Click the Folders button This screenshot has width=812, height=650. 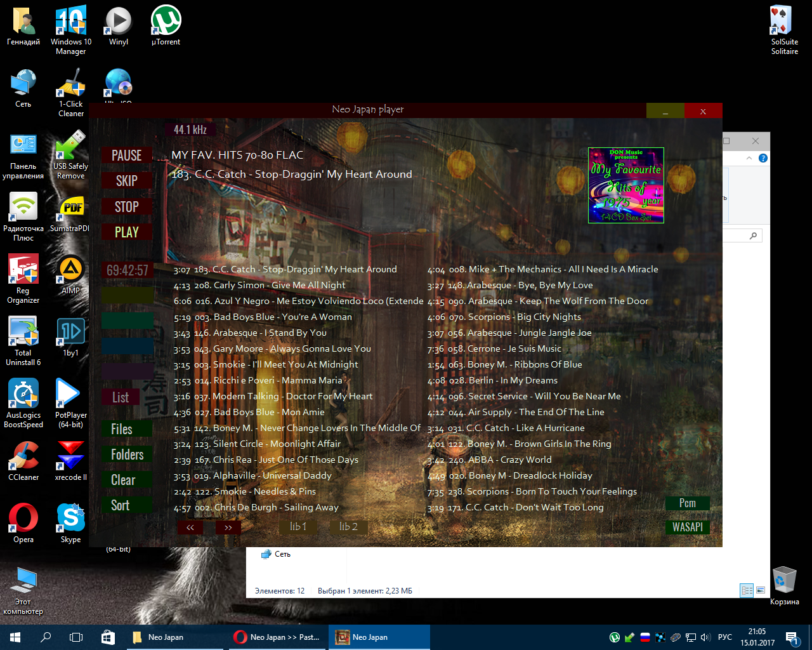pyautogui.click(x=127, y=454)
